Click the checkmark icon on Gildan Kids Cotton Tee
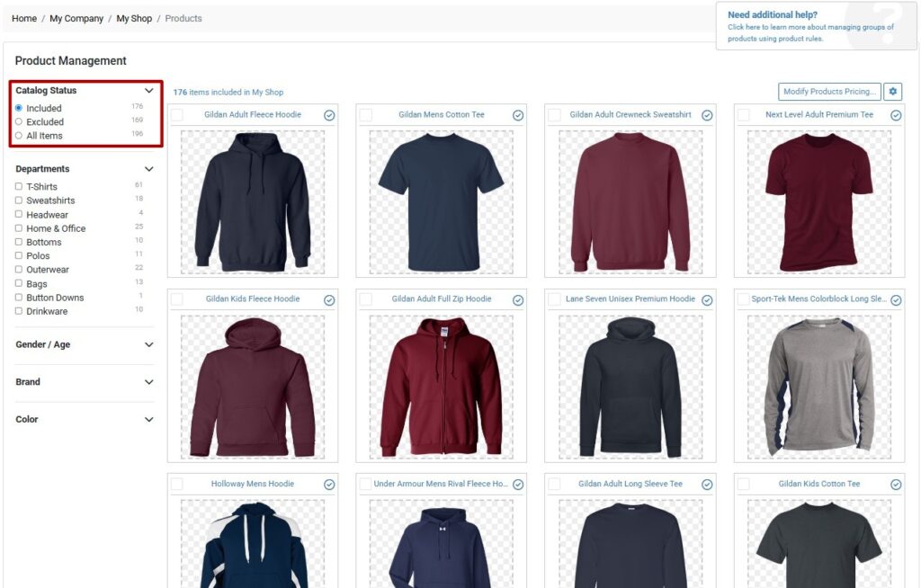The image size is (921, 588). (896, 485)
